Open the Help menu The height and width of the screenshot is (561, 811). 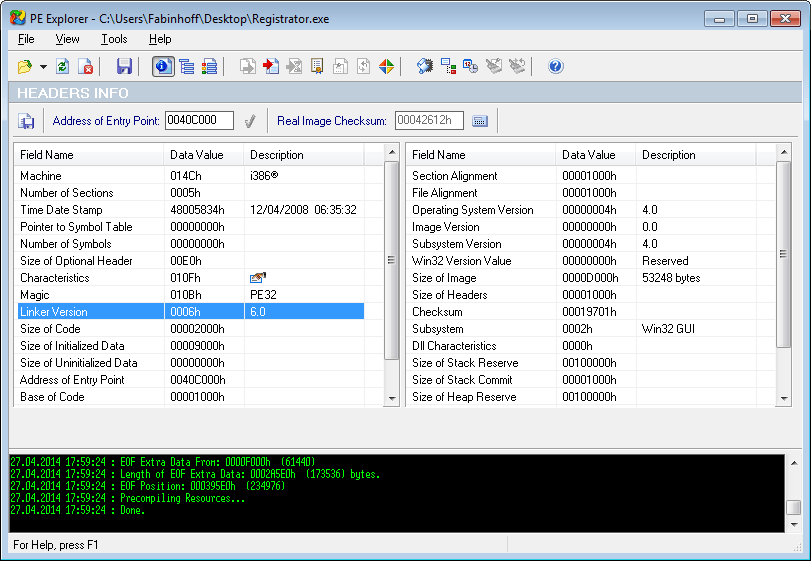tap(160, 39)
